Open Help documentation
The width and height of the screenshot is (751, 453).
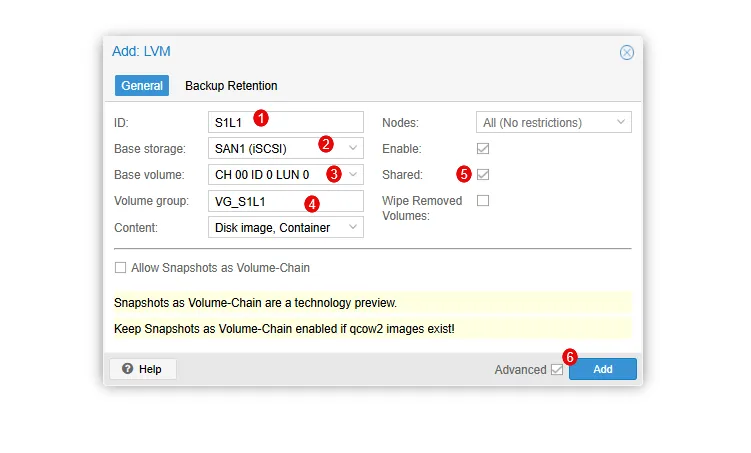142,369
